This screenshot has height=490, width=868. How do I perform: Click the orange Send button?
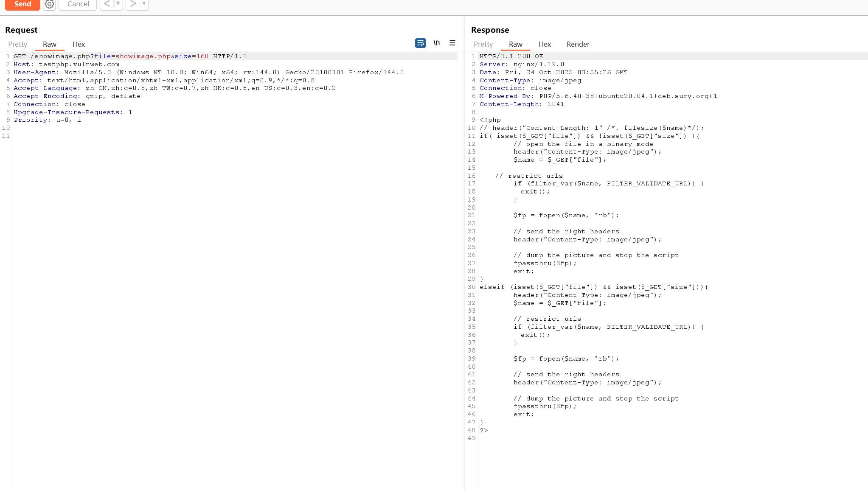click(22, 4)
